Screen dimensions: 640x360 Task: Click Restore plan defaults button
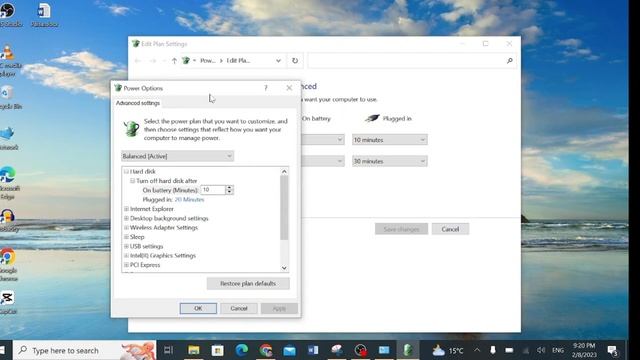[248, 283]
